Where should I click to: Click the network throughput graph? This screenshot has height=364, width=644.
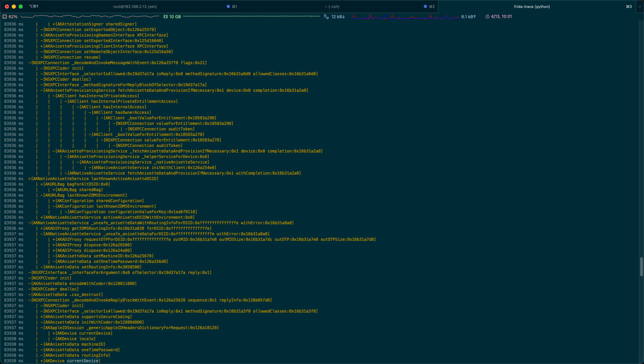pyautogui.click(x=405, y=17)
